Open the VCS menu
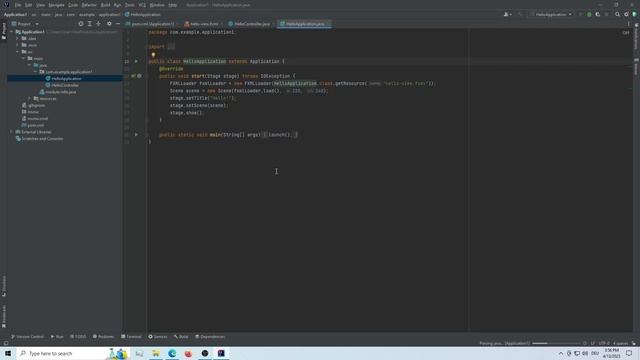The width and height of the screenshot is (640, 360). pyautogui.click(x=142, y=5)
